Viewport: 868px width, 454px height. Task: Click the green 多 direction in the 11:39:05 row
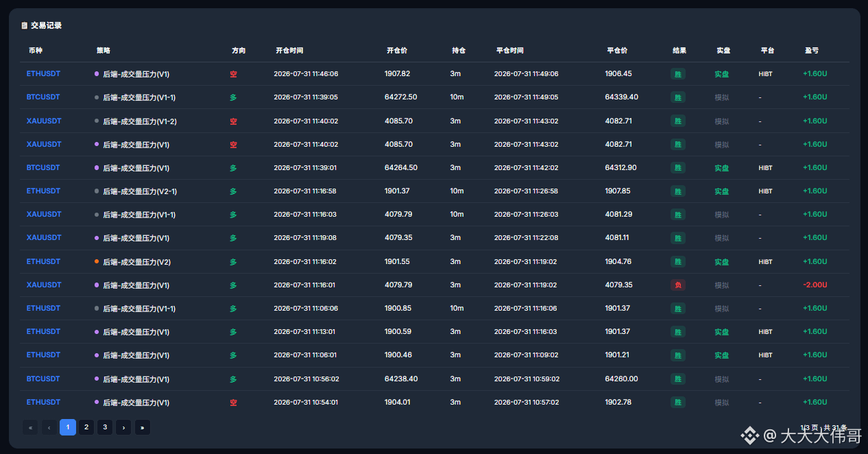(233, 97)
